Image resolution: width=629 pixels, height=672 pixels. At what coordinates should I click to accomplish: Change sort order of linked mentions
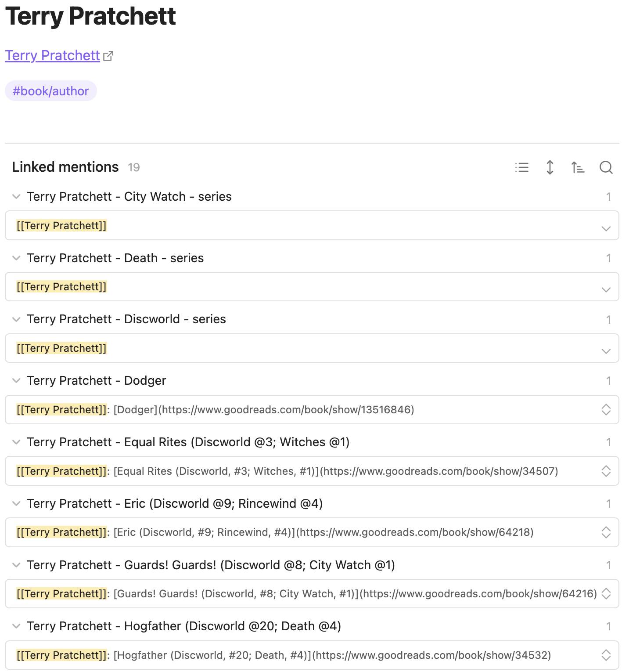(578, 167)
